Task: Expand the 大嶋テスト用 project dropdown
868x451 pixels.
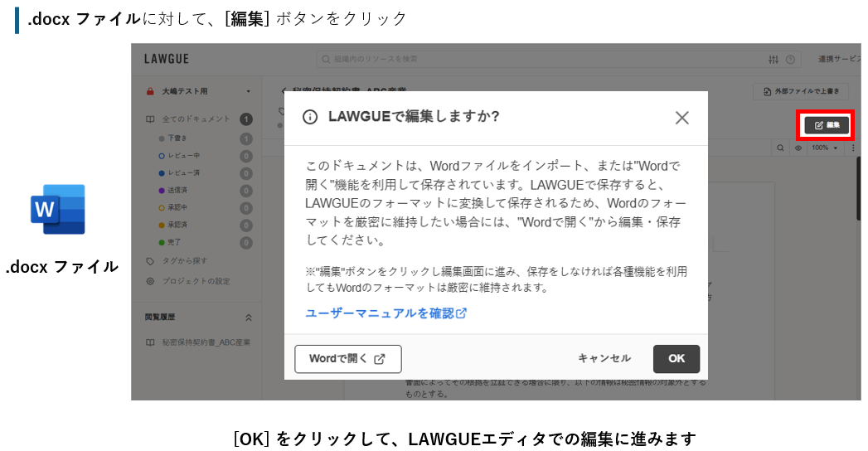Action: [248, 91]
